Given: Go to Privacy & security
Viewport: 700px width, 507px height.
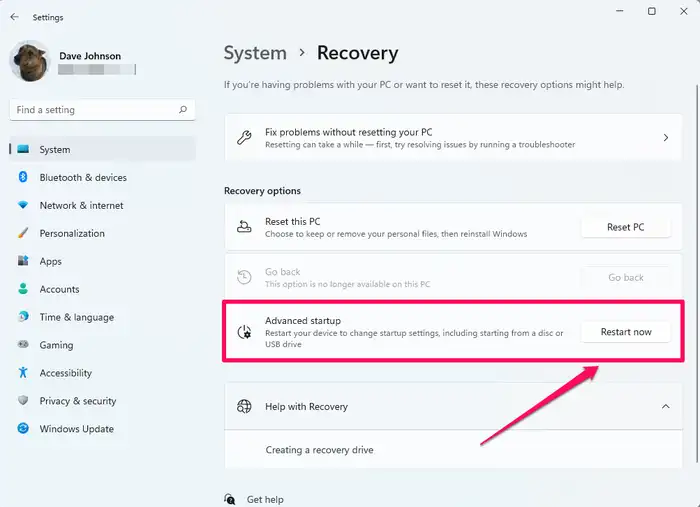Looking at the screenshot, I should (77, 402).
